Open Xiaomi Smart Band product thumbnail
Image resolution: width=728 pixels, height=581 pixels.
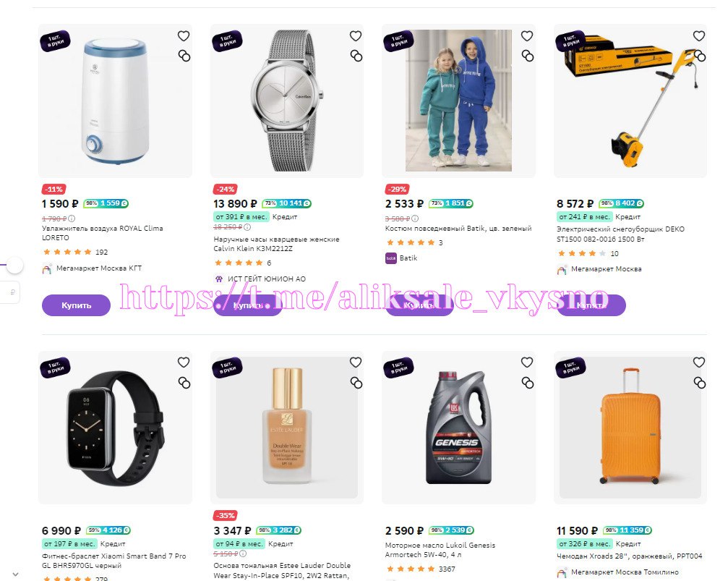(x=115, y=428)
